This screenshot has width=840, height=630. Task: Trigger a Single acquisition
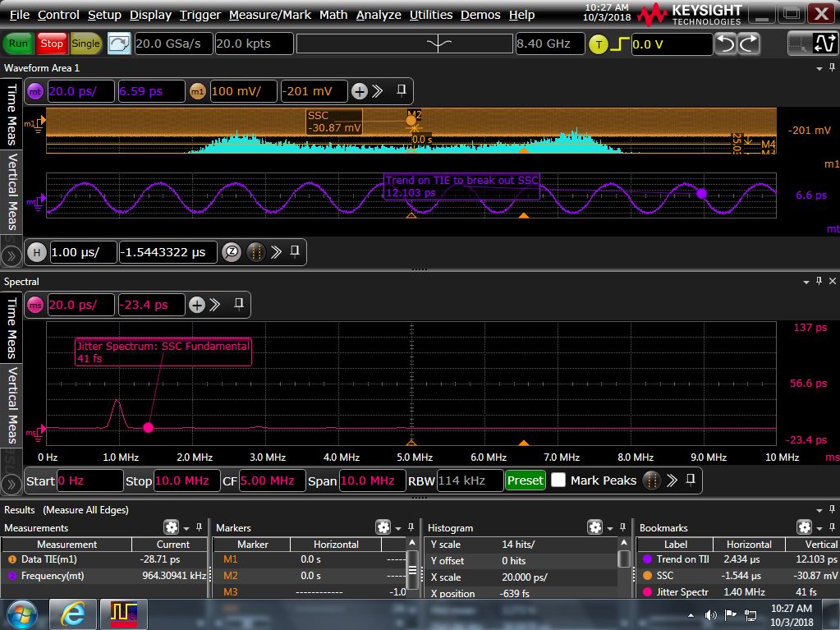[85, 44]
